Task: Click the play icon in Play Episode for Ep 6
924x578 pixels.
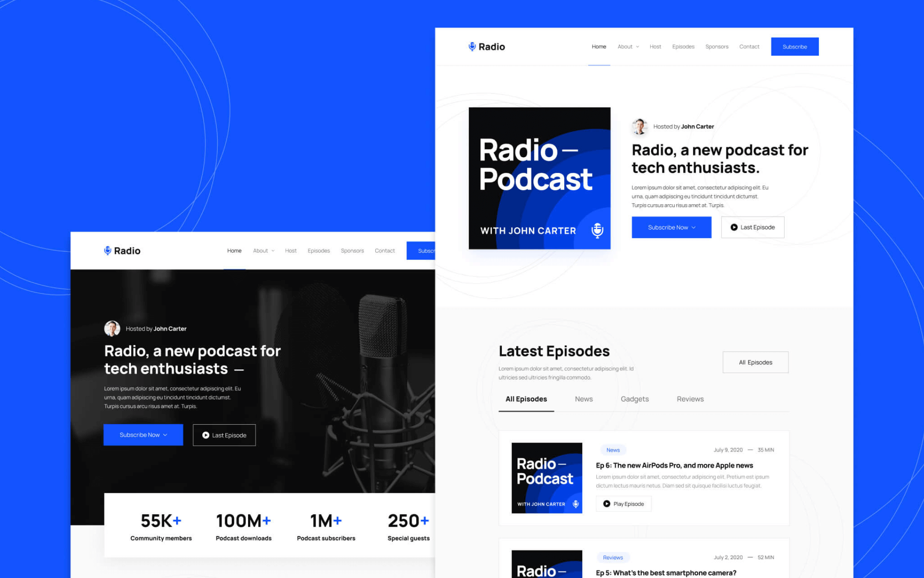Action: [607, 504]
